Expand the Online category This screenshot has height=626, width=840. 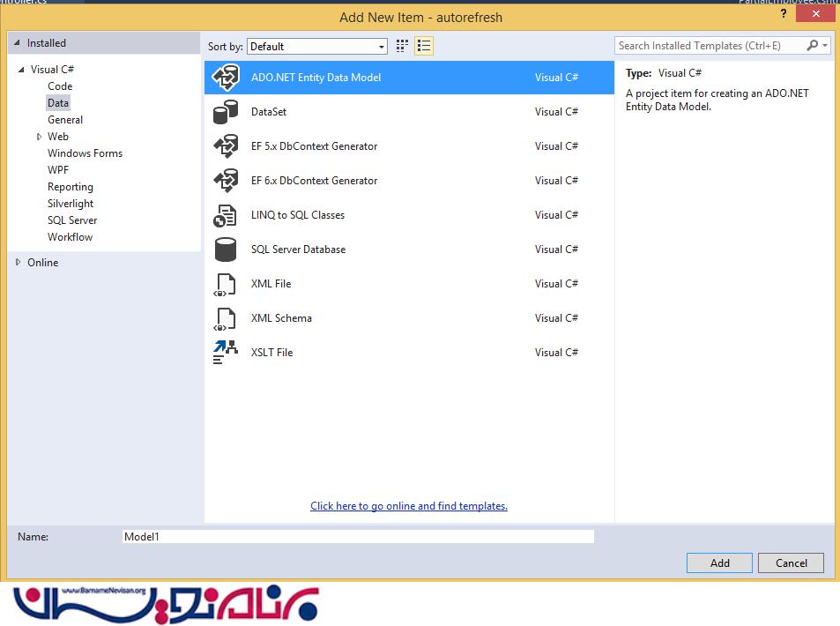coord(19,262)
